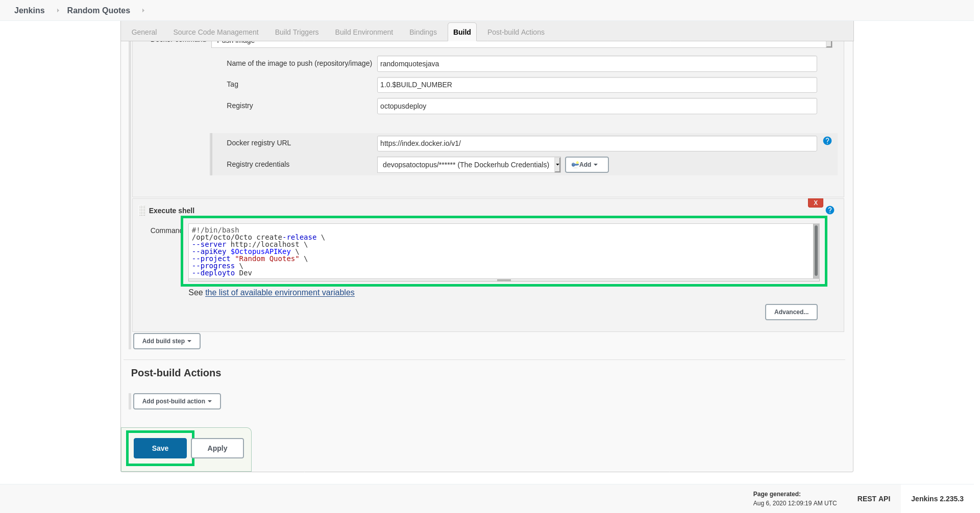Click the command textarea scrollbar

click(x=816, y=251)
